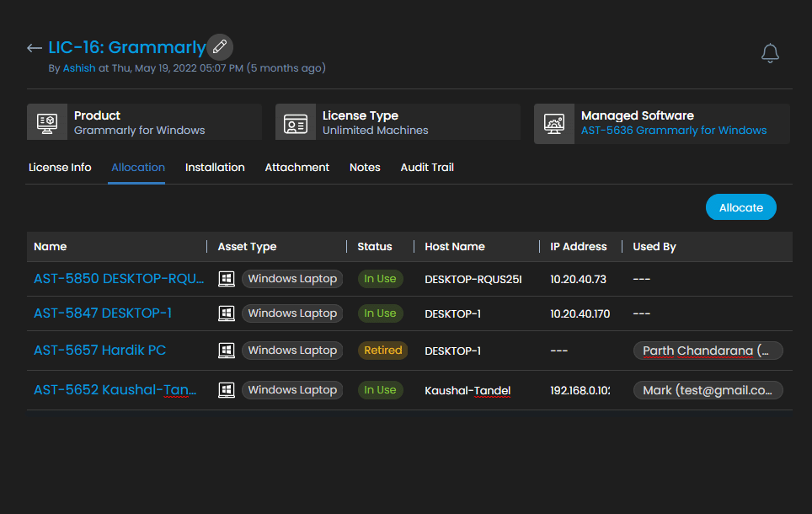The image size is (812, 514).
Task: Click the Grammarly for Windows product text
Action: tap(139, 130)
